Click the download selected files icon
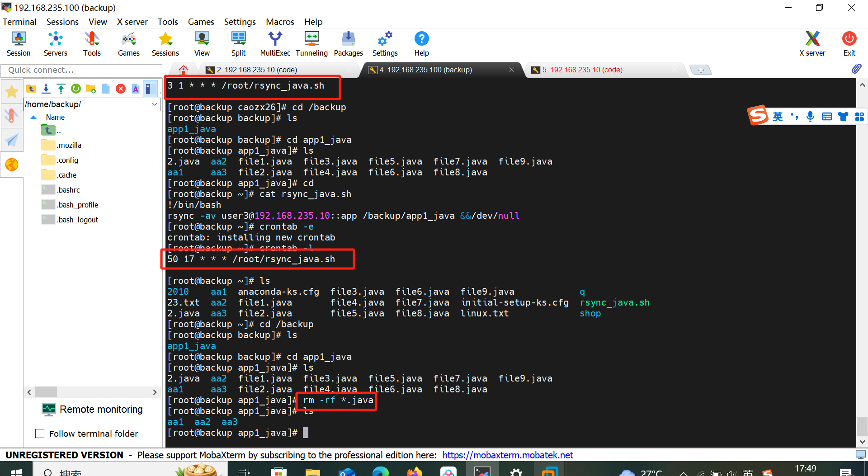Viewport: 868px width, 476px height. pos(46,89)
